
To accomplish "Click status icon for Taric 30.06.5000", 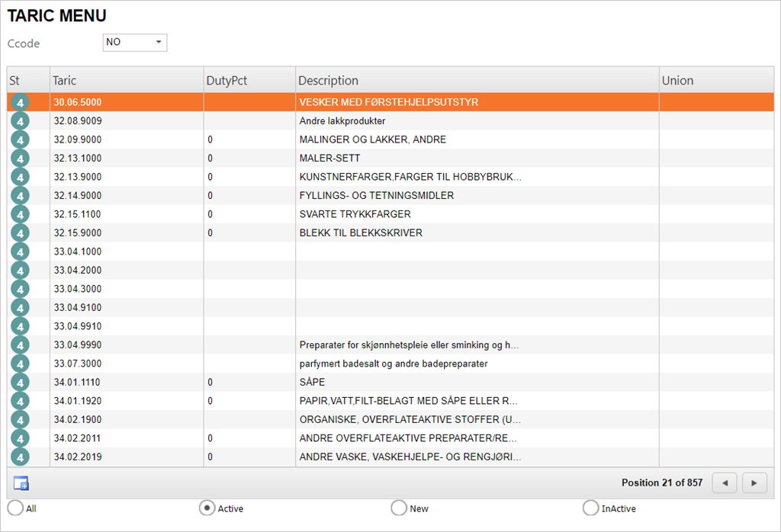I will tap(20, 102).
